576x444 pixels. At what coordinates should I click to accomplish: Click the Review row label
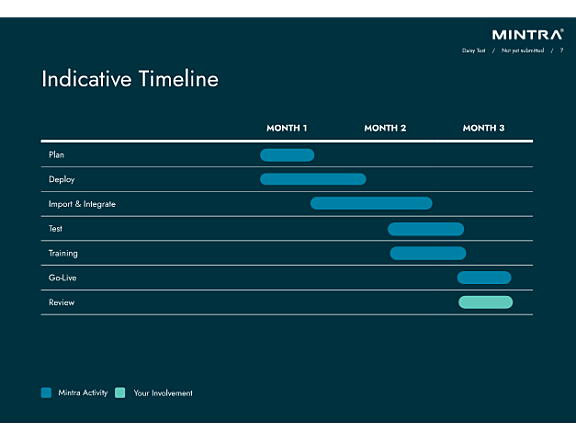coord(62,302)
